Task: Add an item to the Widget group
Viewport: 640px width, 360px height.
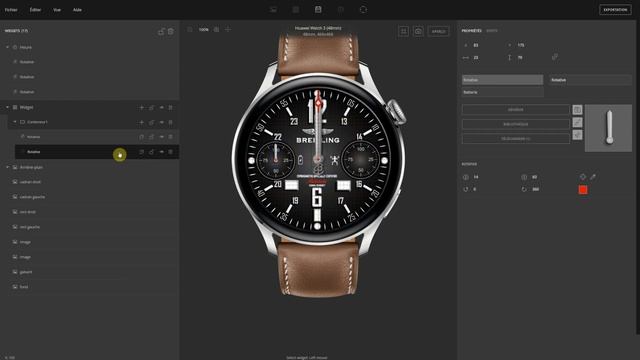Action: click(x=142, y=107)
